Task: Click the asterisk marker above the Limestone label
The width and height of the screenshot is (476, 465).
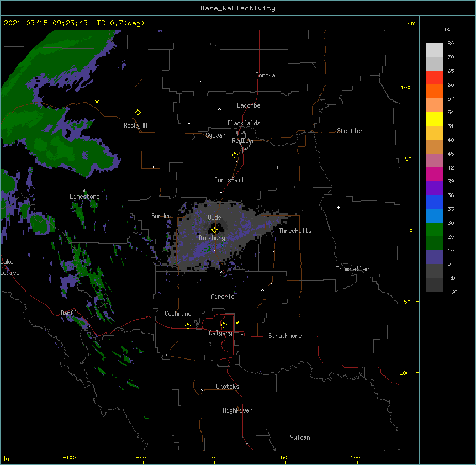Action: point(84,191)
